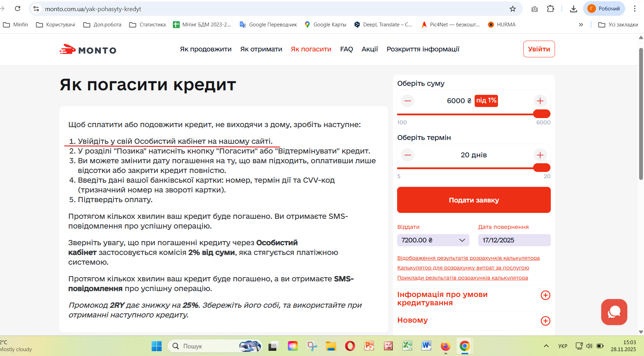Reload the page with the refresh icon
Image resolution: width=644 pixels, height=356 pixels.
click(x=18, y=9)
